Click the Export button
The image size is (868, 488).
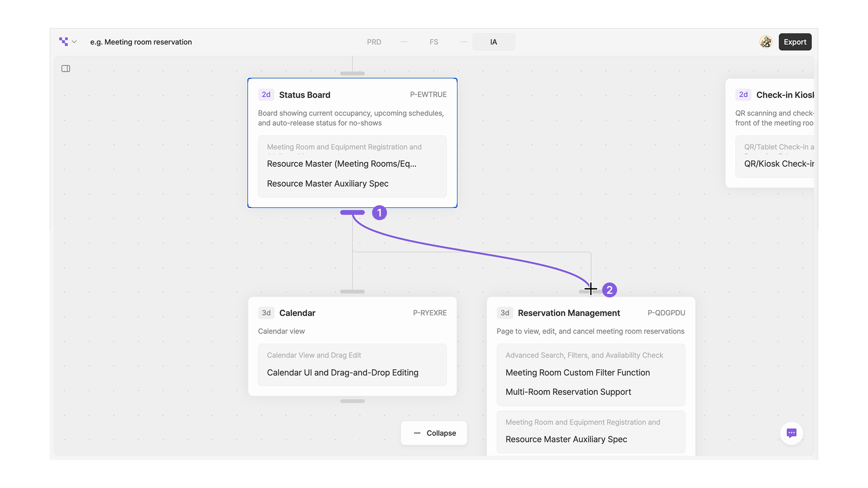(x=795, y=42)
